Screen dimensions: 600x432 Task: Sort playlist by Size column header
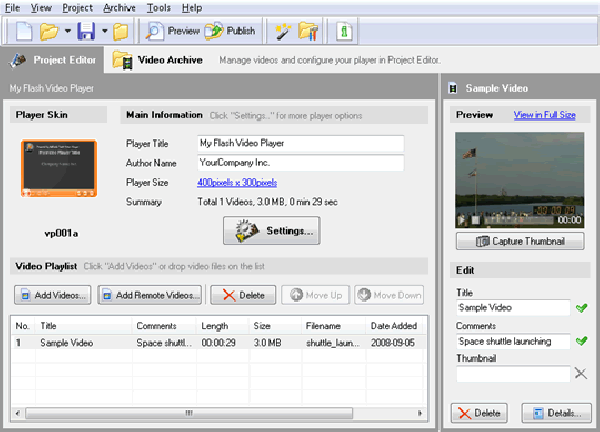click(276, 326)
